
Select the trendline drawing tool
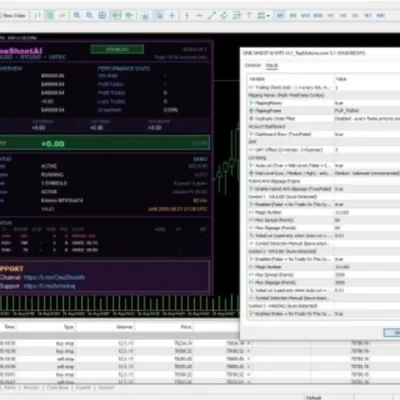[x=212, y=15]
